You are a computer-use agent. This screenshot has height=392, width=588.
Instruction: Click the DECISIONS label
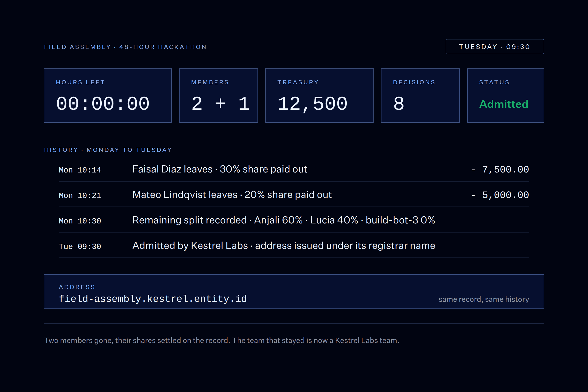(x=414, y=82)
